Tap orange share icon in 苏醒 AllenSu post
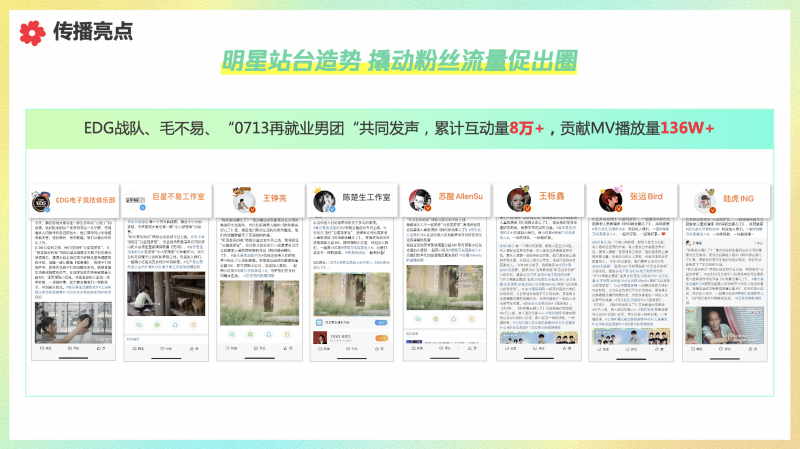Screen dimensions: 800x449 472,319
